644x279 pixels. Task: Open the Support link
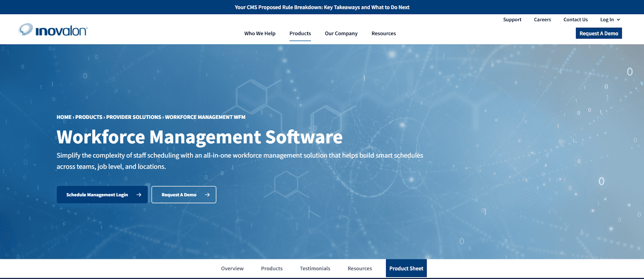coord(512,20)
